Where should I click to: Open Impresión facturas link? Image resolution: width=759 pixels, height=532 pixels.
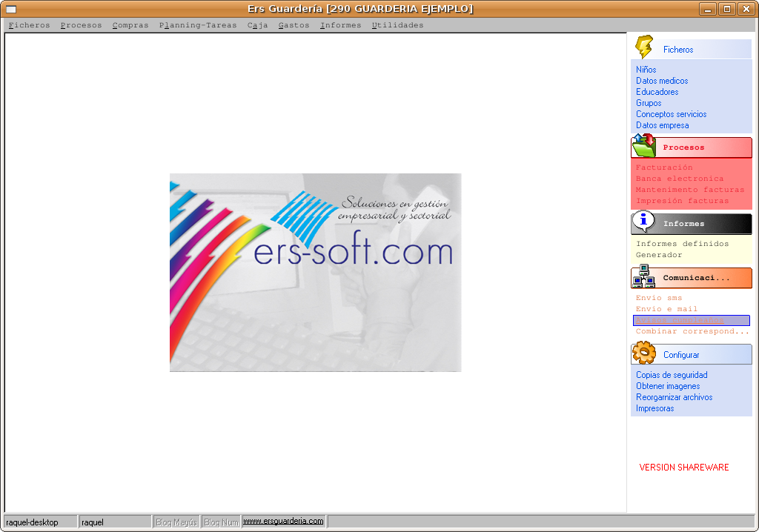pyautogui.click(x=682, y=201)
